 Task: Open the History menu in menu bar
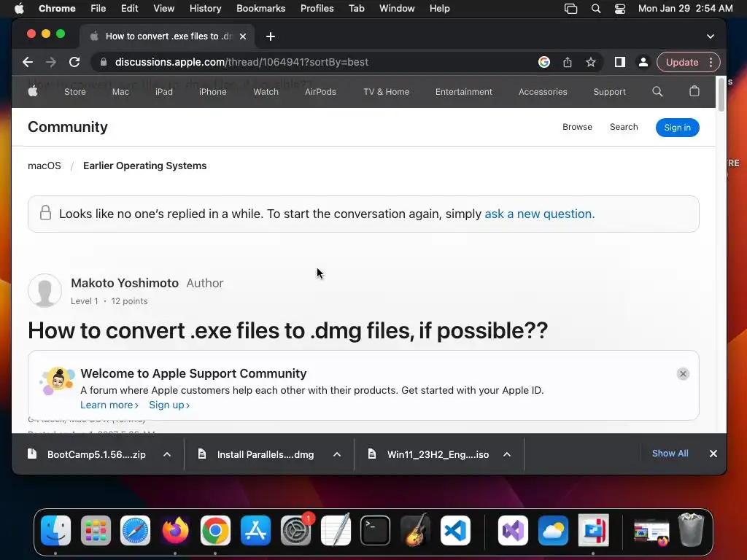point(205,9)
